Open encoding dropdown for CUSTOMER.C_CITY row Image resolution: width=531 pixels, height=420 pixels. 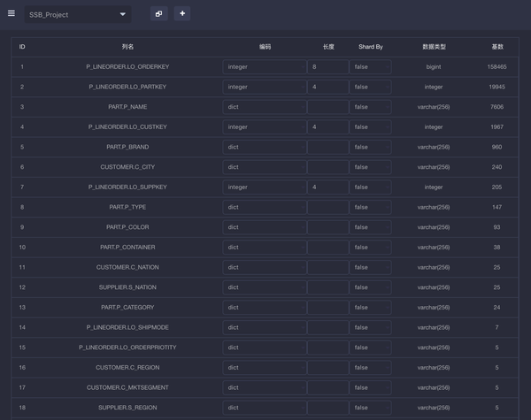(265, 167)
